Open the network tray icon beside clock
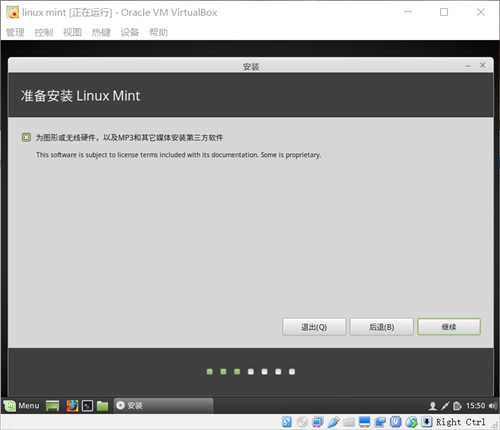500x430 pixels. pos(457,406)
